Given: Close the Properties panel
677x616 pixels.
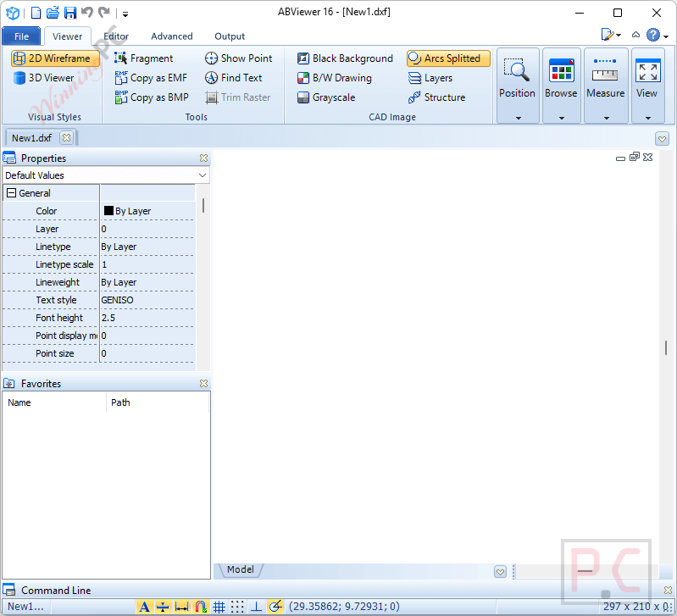Looking at the screenshot, I should 204,158.
